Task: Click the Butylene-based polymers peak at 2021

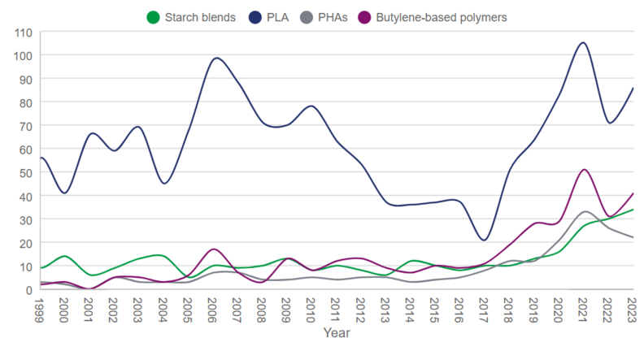Action: [x=584, y=170]
